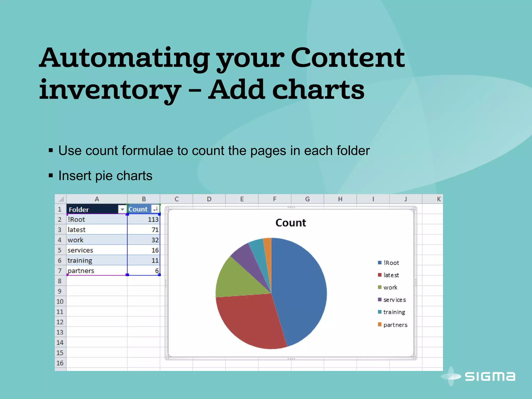Select the cell with value 16

[x=143, y=250]
